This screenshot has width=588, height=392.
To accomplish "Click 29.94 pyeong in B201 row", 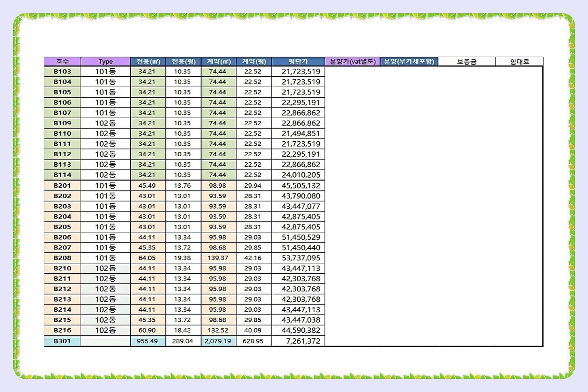I will pyautogui.click(x=254, y=186).
